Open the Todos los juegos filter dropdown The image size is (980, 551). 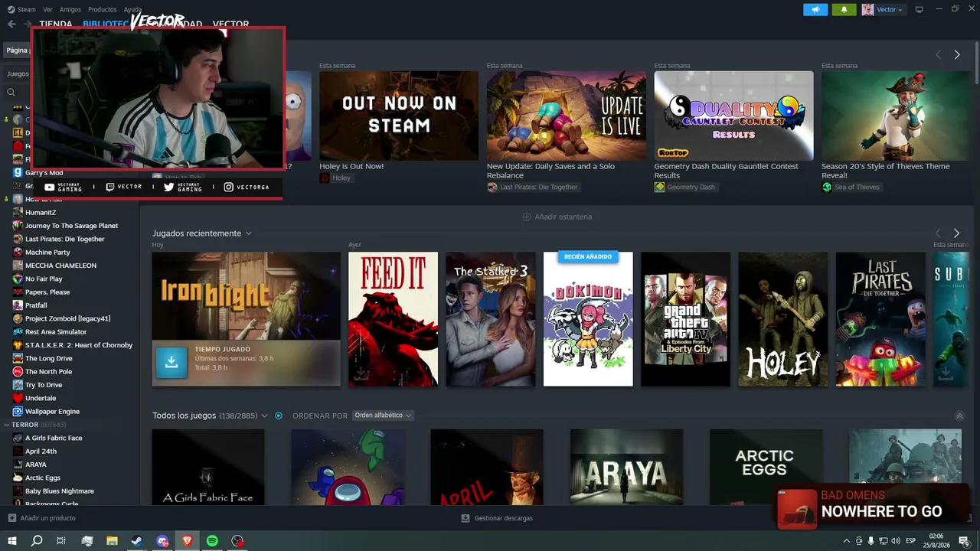click(x=264, y=416)
